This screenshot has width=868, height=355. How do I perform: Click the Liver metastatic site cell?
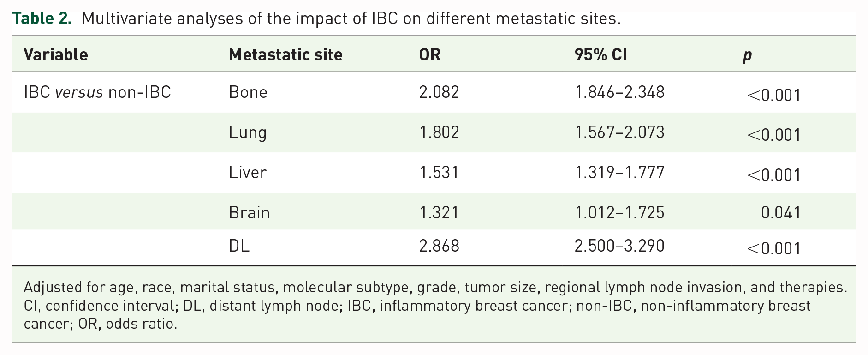(248, 173)
